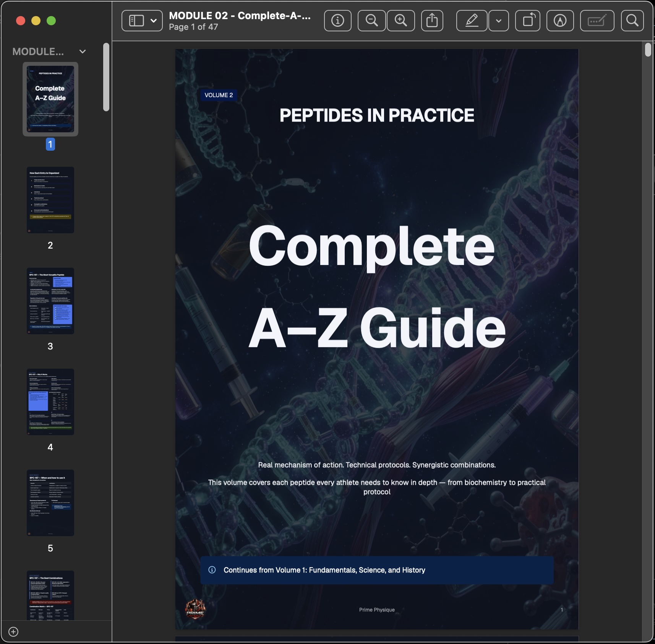Zoom out of the page
The width and height of the screenshot is (655, 644).
click(x=371, y=21)
